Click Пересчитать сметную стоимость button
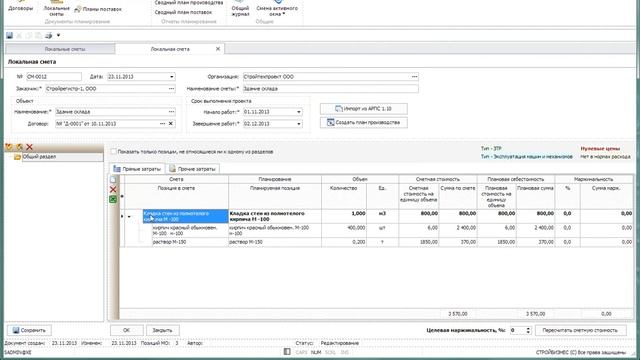The image size is (640, 360). (x=580, y=330)
